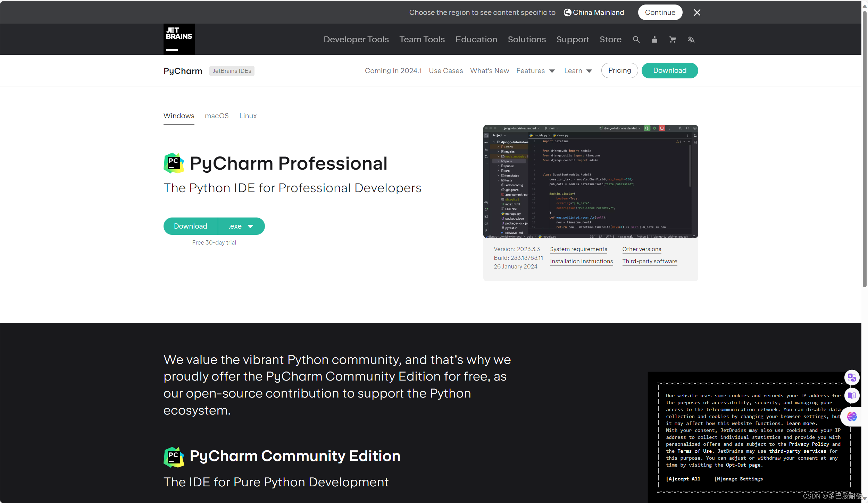Switch to the Linux tab
Screen dimensions: 868x503
(248, 116)
